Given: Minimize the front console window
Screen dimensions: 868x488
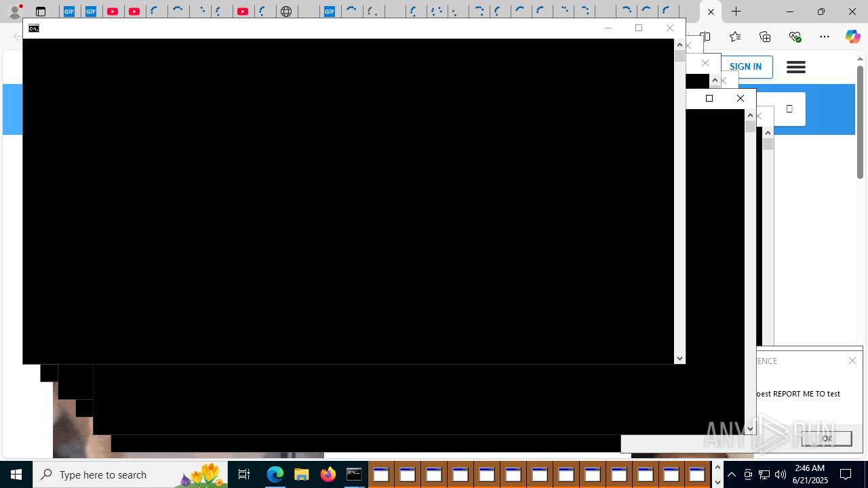Looking at the screenshot, I should (608, 28).
